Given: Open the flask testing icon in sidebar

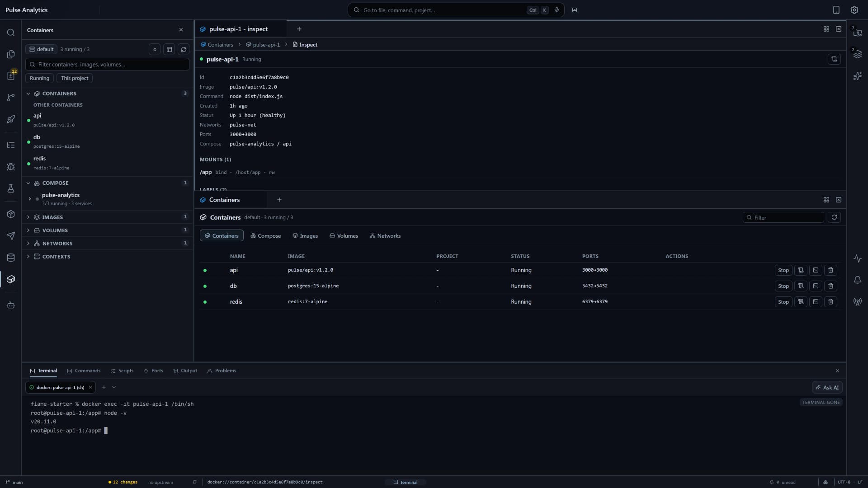Looking at the screenshot, I should pyautogui.click(x=11, y=188).
